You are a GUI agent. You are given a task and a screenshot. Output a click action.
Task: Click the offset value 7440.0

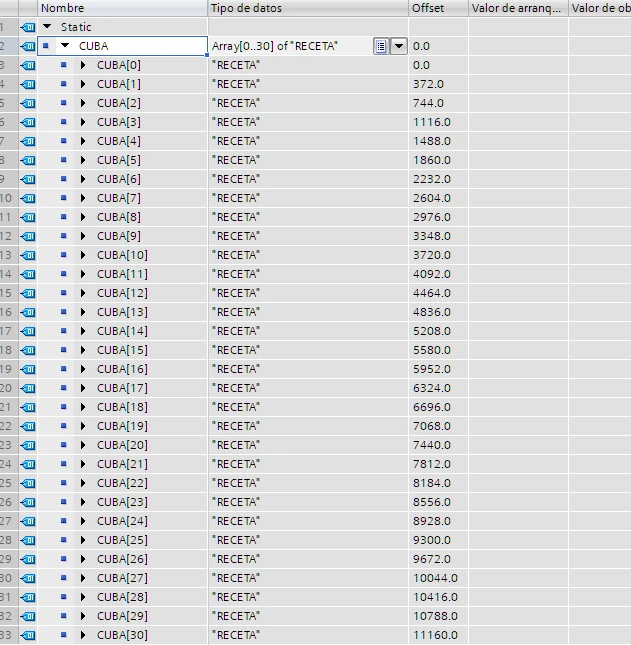click(432, 445)
